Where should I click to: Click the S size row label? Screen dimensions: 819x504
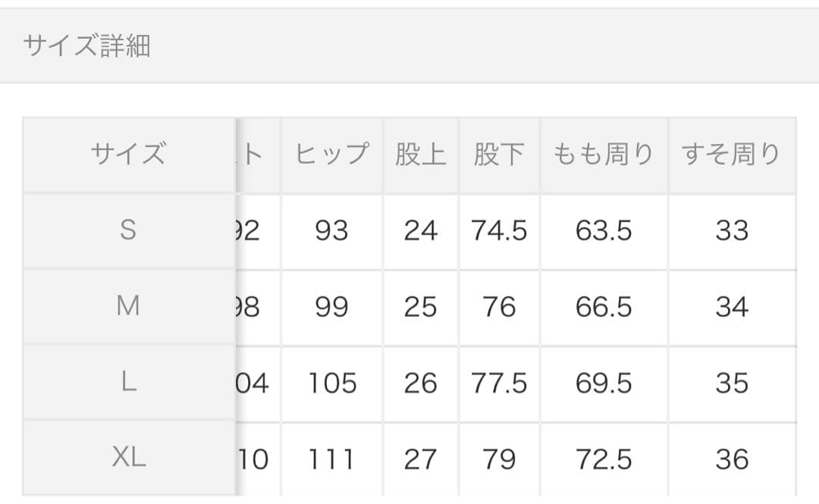[x=128, y=230]
